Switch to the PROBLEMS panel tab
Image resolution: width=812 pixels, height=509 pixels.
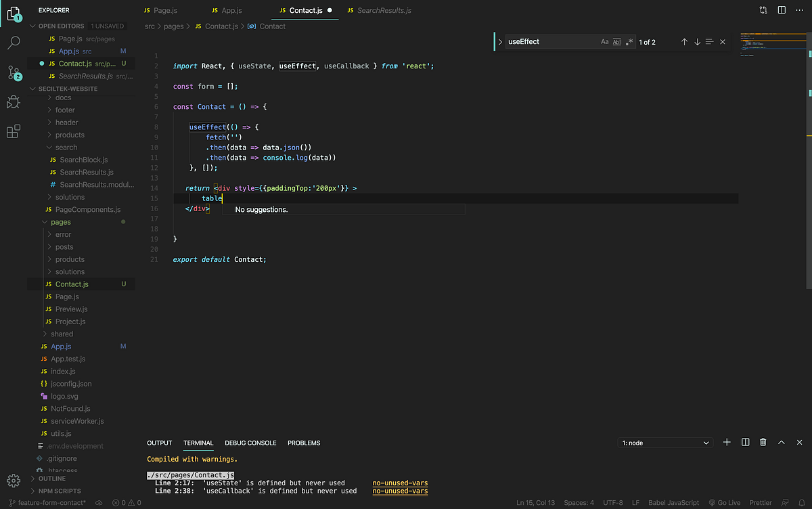tap(304, 443)
